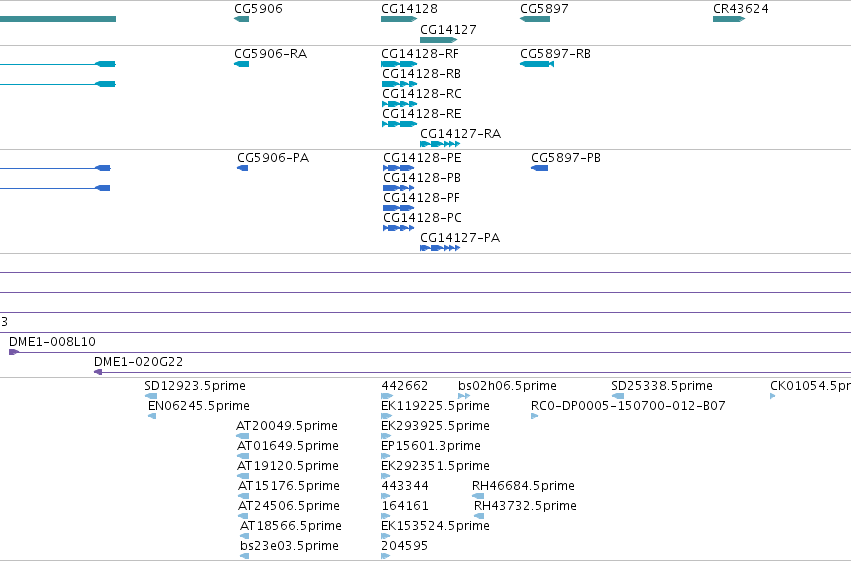The width and height of the screenshot is (851, 561).
Task: Click the CG14128-PC protein glyph
Action: pyautogui.click(x=398, y=228)
